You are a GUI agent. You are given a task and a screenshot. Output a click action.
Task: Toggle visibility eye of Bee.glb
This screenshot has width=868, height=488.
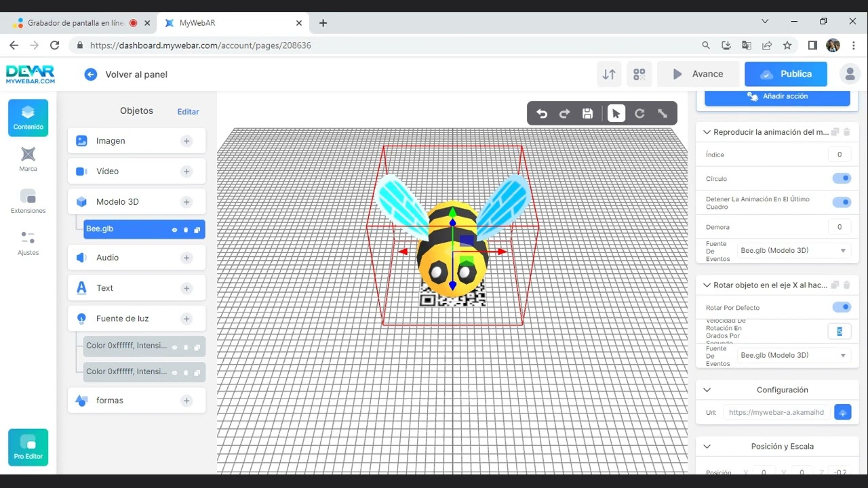(174, 230)
